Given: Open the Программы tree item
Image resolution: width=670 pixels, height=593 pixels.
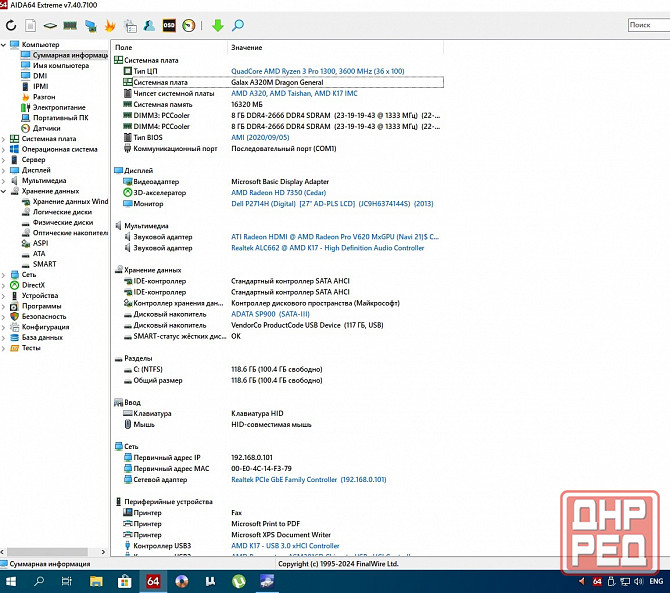Looking at the screenshot, I should 41,306.
